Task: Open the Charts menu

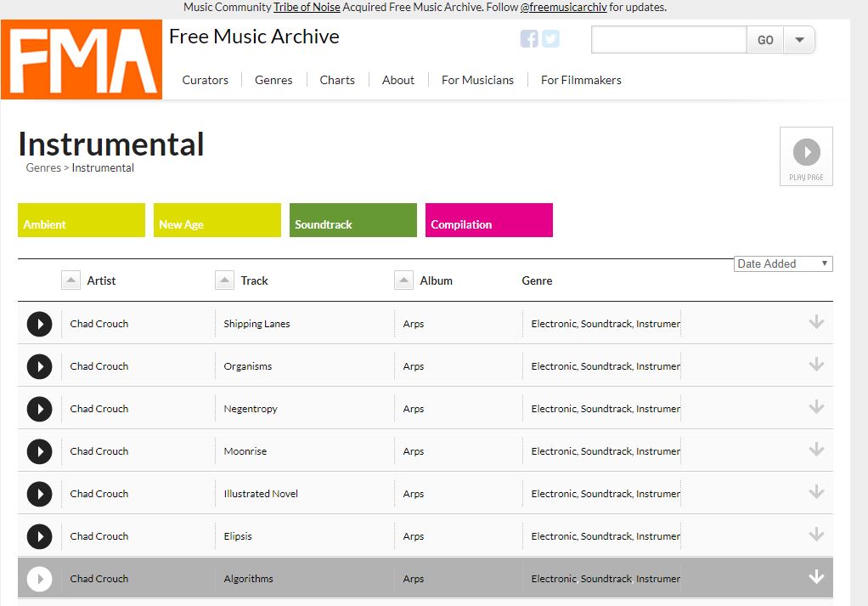Action: click(x=337, y=81)
